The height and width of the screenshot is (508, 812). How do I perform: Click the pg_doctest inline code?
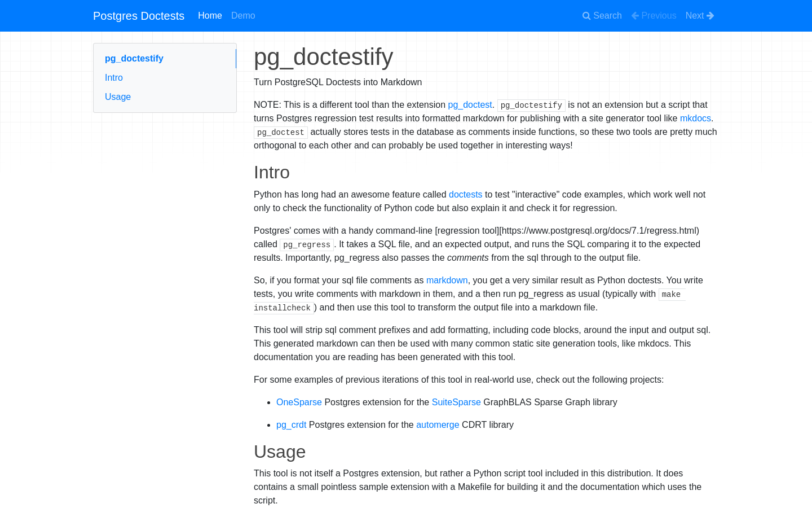tap(281, 132)
